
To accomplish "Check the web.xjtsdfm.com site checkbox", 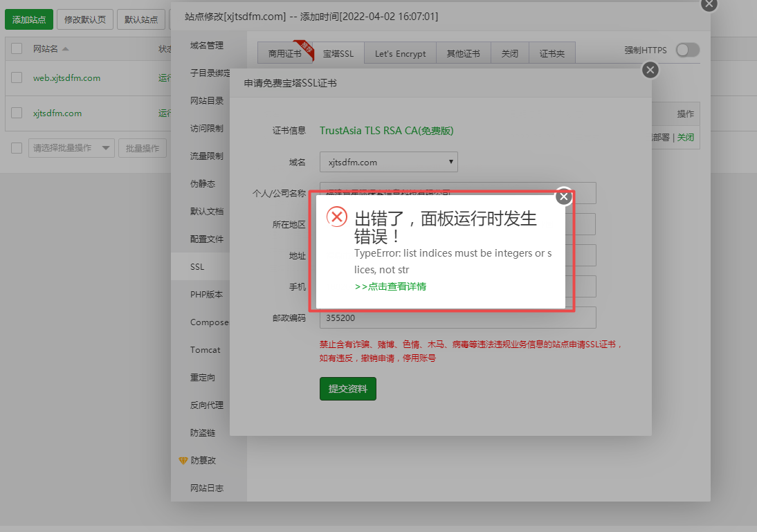I will tap(17, 77).
